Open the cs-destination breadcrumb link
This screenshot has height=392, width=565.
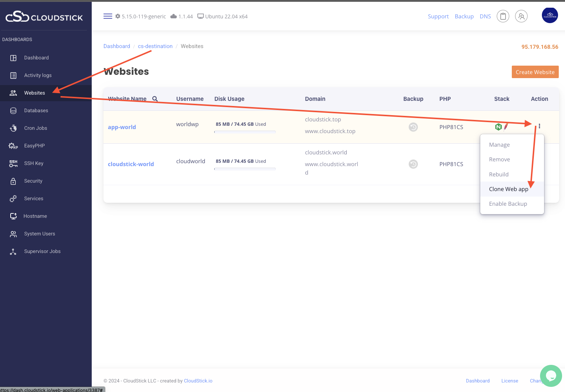[155, 46]
